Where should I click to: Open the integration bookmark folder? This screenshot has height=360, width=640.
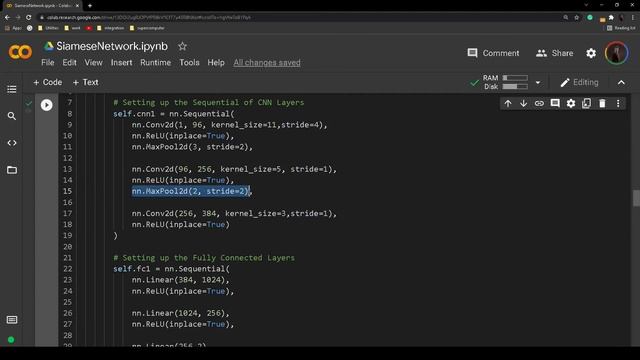(111, 28)
